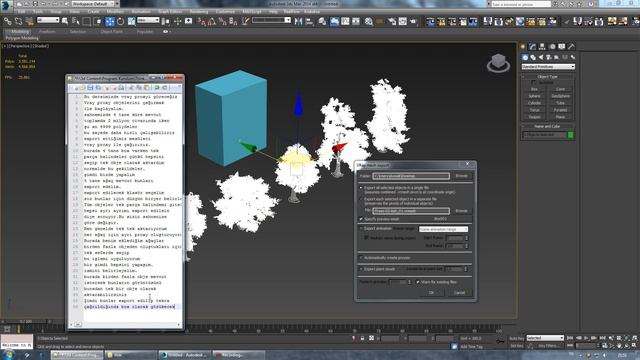Screen dimensions: 640x360
Task: Open Select by Name dialog
Action: click(x=76, y=21)
